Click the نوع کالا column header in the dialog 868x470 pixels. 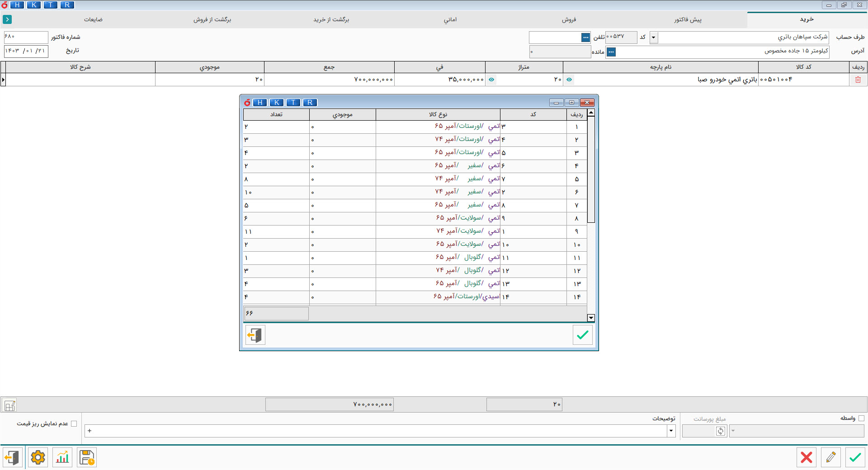(438, 114)
